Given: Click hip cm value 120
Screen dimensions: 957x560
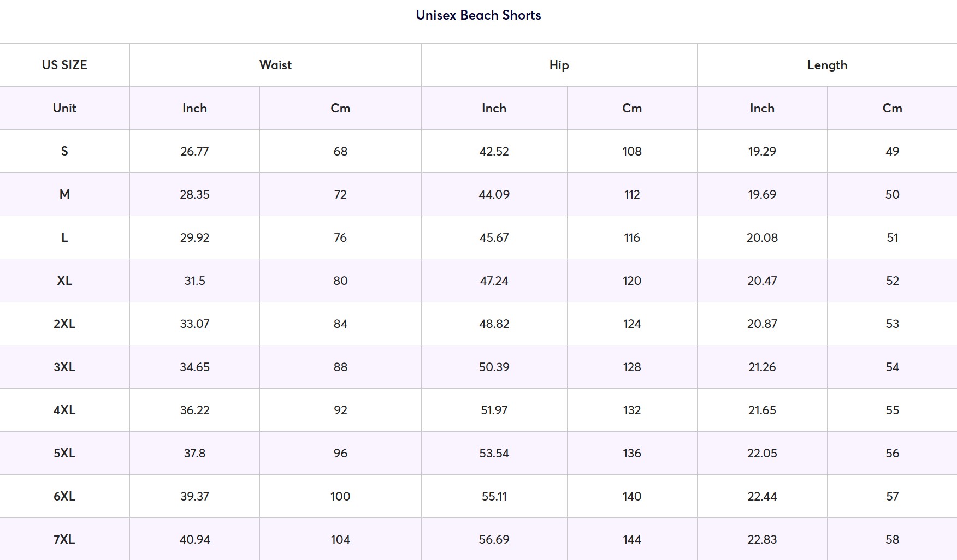Looking at the screenshot, I should point(632,281).
